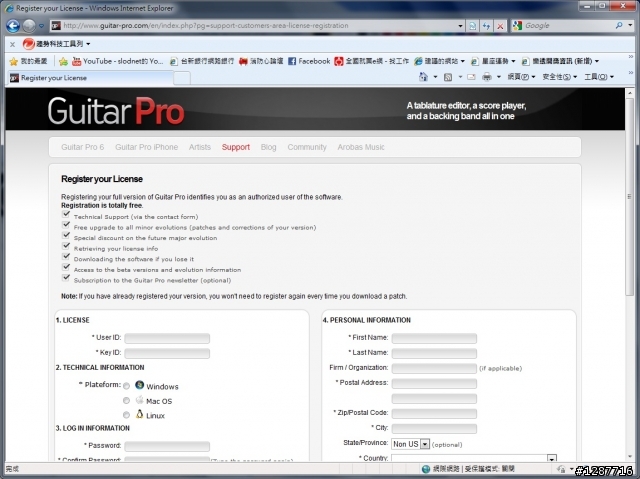640x479 pixels.
Task: Click the Trend Micro toolbar logo
Action: [x=28, y=44]
